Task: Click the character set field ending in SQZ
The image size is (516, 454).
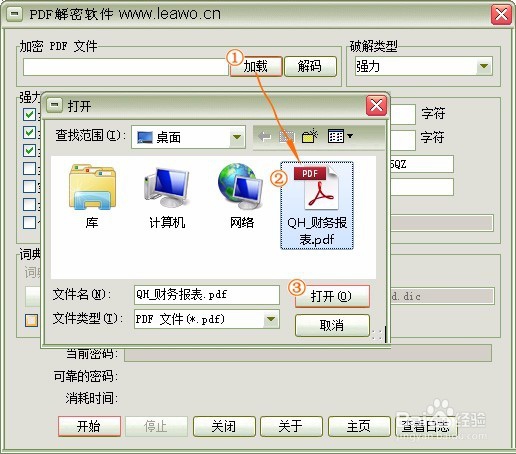Action: 421,164
